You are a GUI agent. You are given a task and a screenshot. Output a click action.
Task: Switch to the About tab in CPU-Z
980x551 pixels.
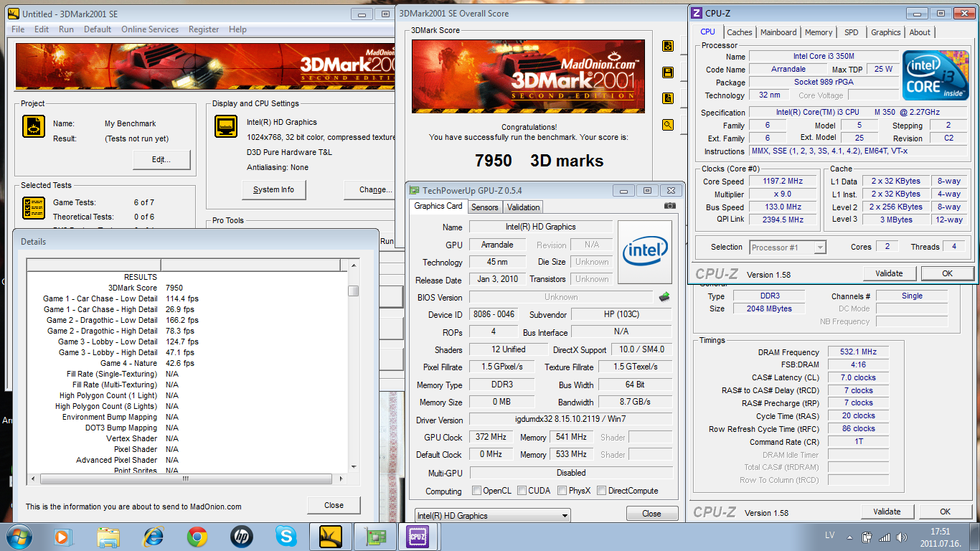[x=920, y=32]
